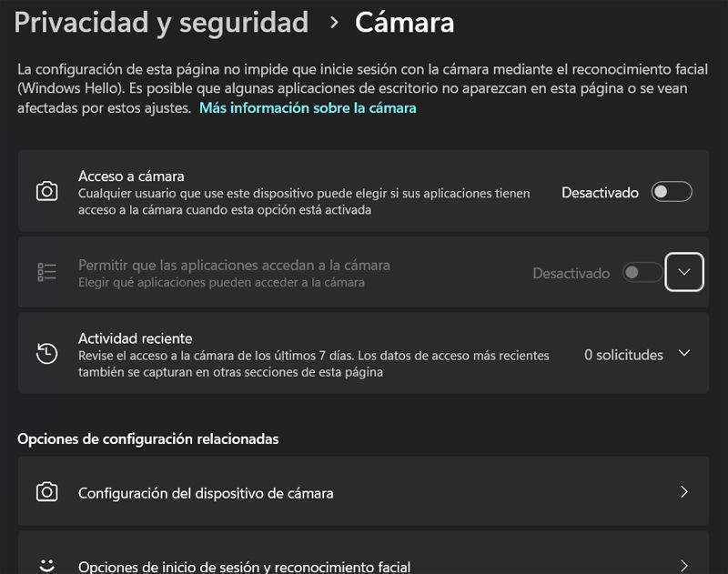Viewport: 728px width, 574px height.
Task: Click the Cámara breadcrumb title
Action: [x=404, y=22]
